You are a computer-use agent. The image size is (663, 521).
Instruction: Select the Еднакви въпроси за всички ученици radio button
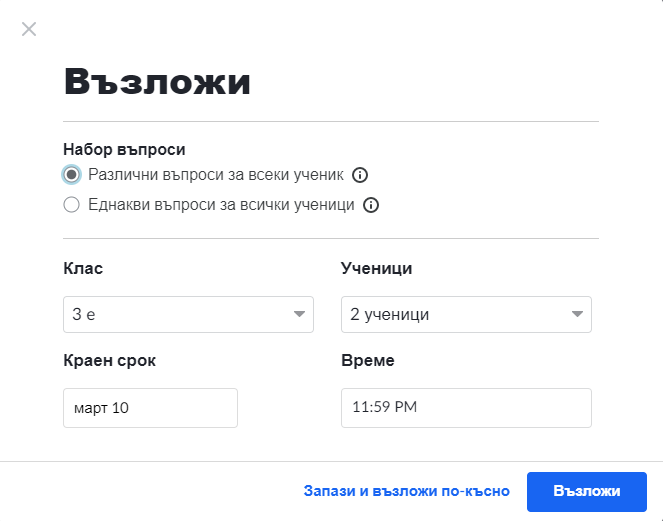click(71, 205)
